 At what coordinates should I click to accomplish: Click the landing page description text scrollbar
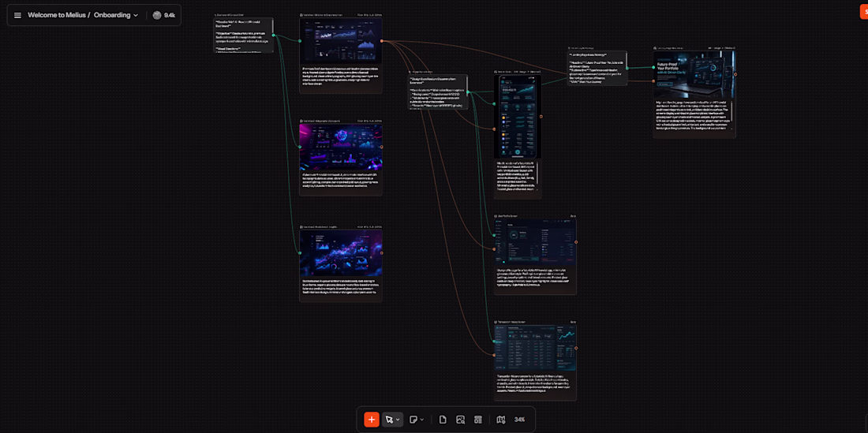click(x=733, y=112)
